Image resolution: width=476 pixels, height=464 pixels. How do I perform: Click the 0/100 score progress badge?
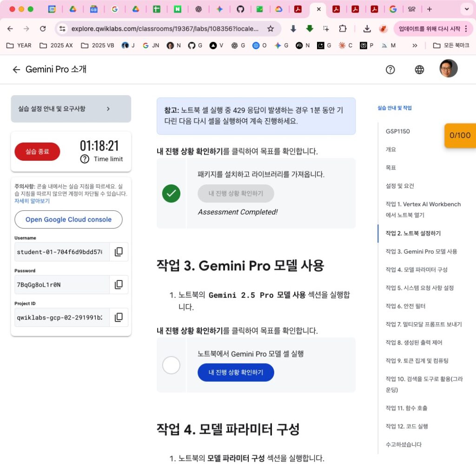click(x=460, y=136)
